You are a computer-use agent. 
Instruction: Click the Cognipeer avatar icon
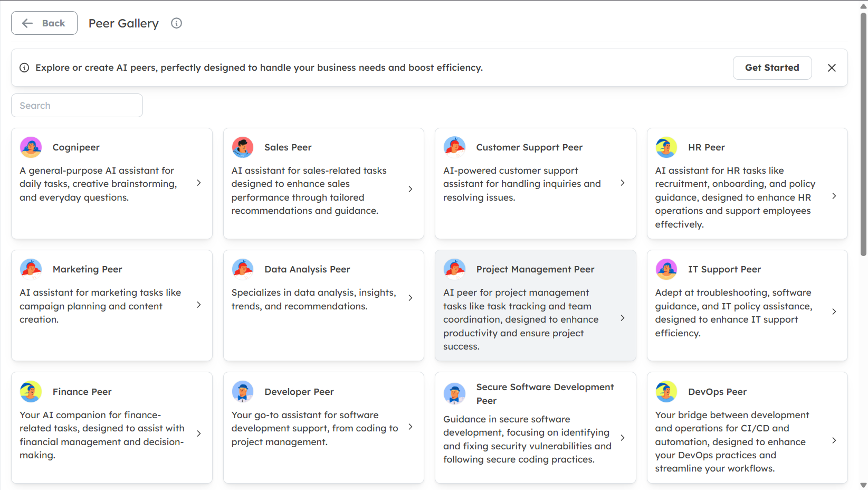pos(31,147)
